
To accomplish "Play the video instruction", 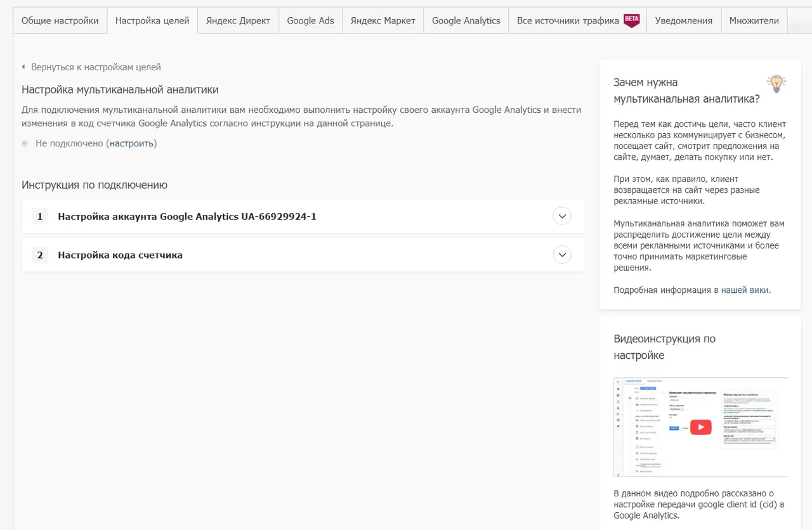I will (700, 427).
